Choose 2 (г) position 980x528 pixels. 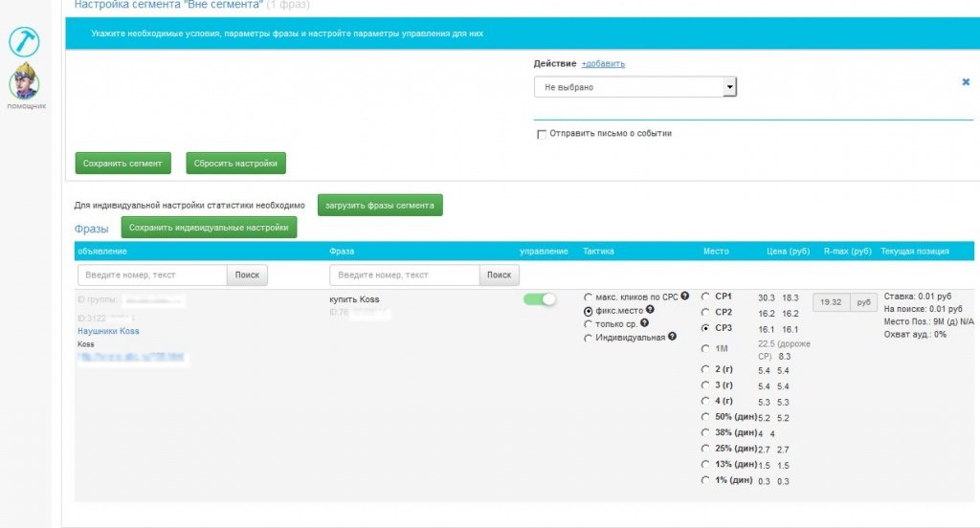pyautogui.click(x=705, y=369)
